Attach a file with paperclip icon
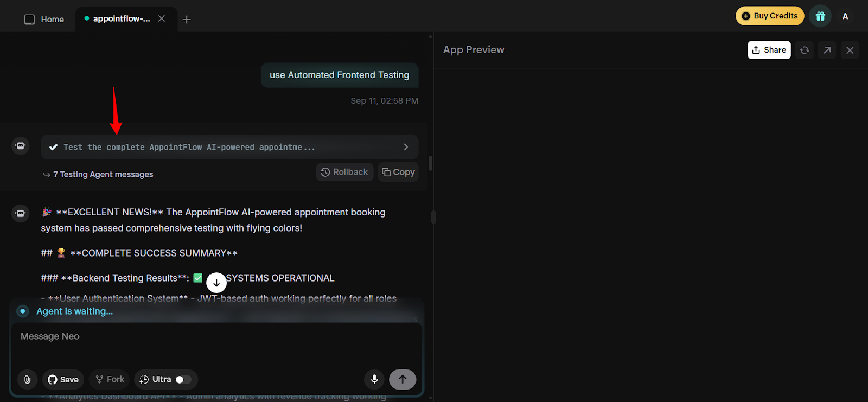This screenshot has height=402, width=868. pyautogui.click(x=27, y=379)
